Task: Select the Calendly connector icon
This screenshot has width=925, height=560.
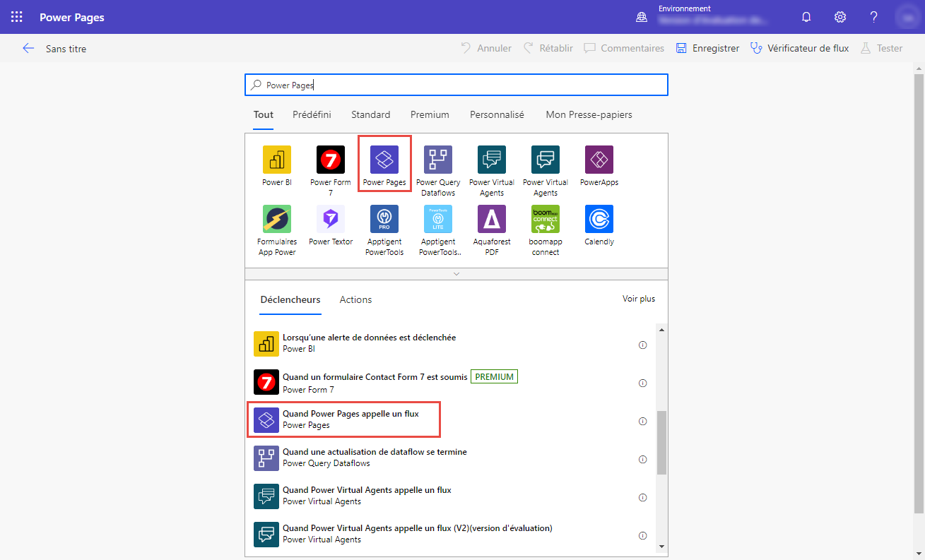Action: pos(599,219)
